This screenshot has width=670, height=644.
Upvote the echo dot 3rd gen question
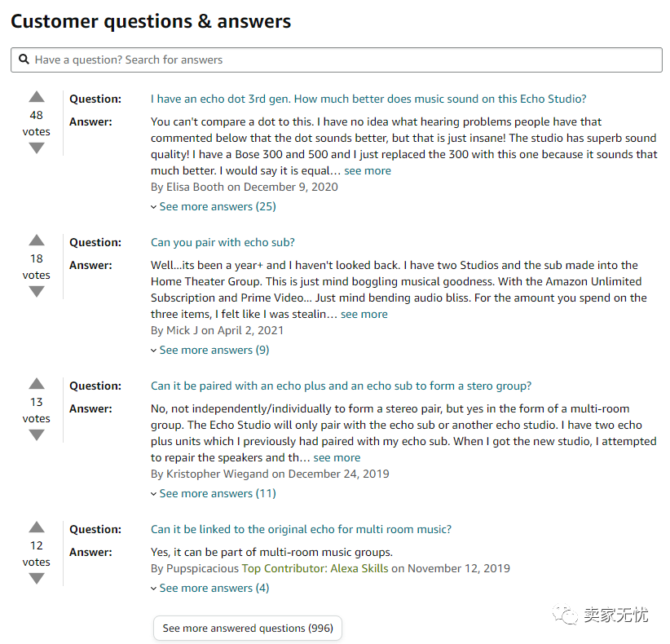click(37, 97)
